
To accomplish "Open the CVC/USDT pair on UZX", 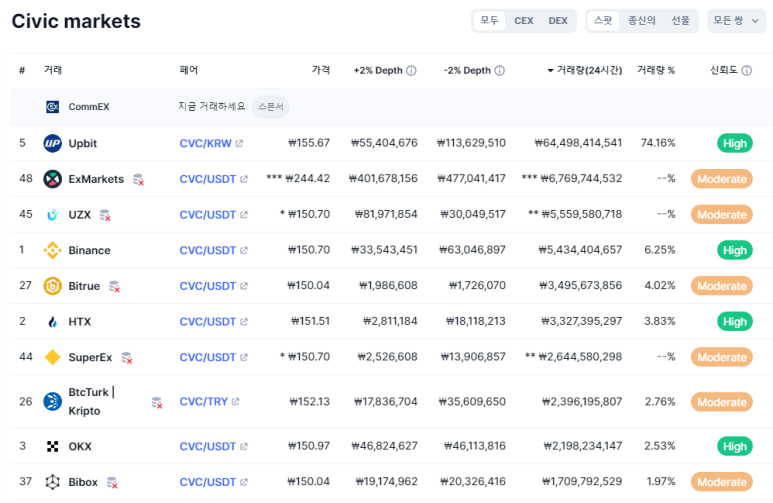I will point(208,215).
